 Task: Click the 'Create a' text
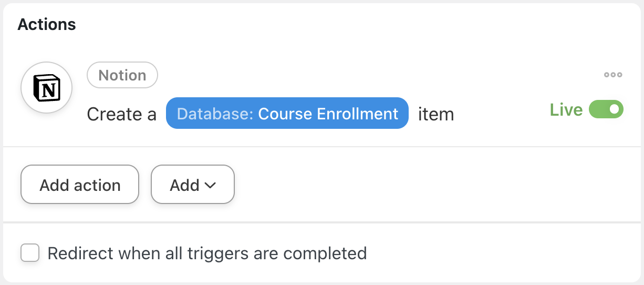pyautogui.click(x=121, y=114)
